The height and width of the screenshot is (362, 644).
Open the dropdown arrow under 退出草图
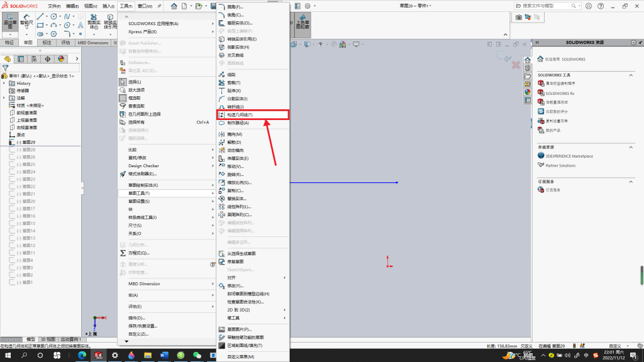[10, 35]
